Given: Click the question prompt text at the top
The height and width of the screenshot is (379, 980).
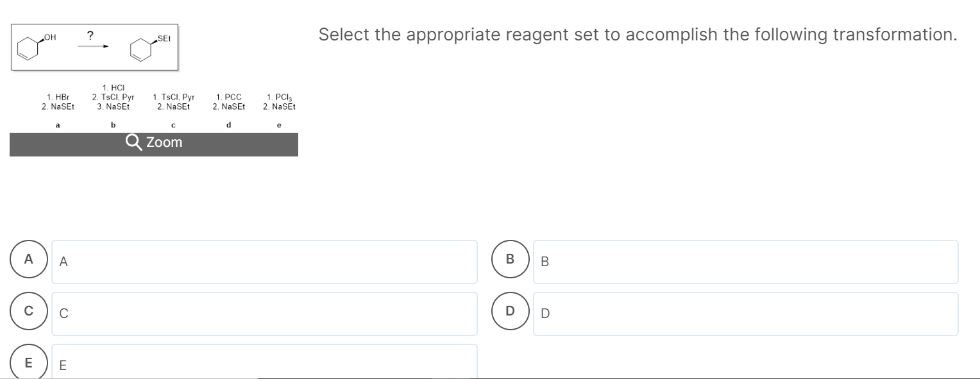Looking at the screenshot, I should [x=638, y=35].
